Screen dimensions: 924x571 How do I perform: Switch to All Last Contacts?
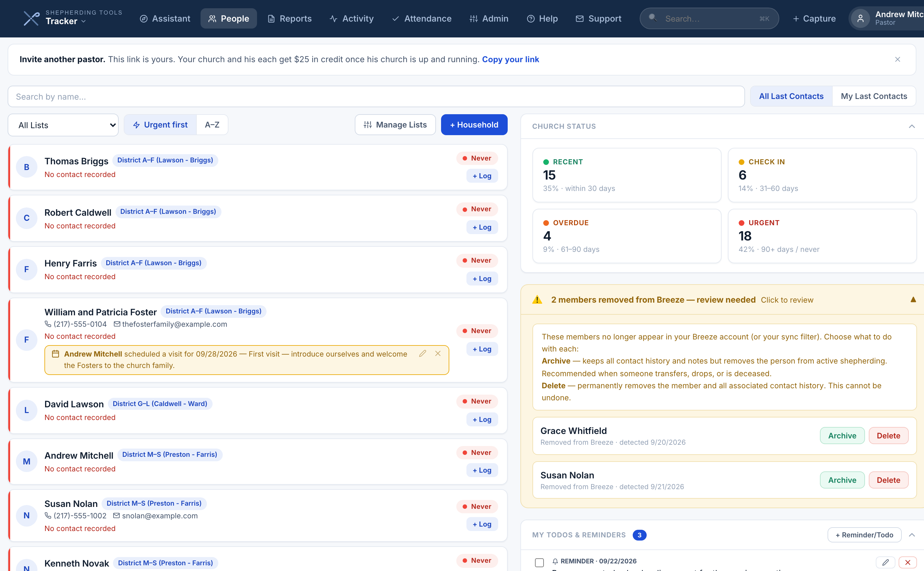pyautogui.click(x=791, y=96)
